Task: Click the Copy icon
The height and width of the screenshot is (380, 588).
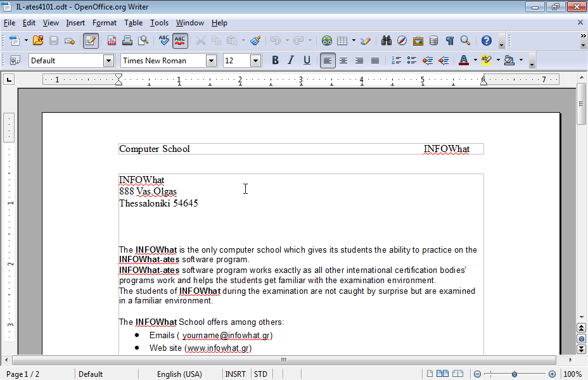Action: 216,41
